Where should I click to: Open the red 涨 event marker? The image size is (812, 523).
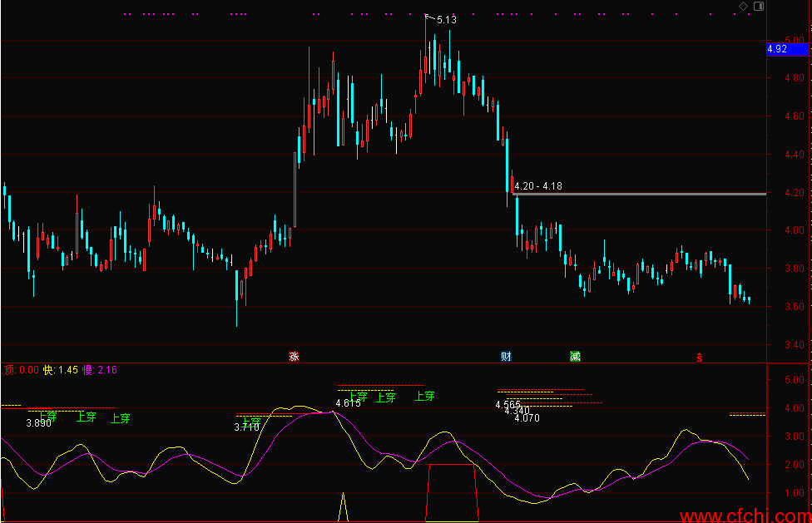[295, 356]
